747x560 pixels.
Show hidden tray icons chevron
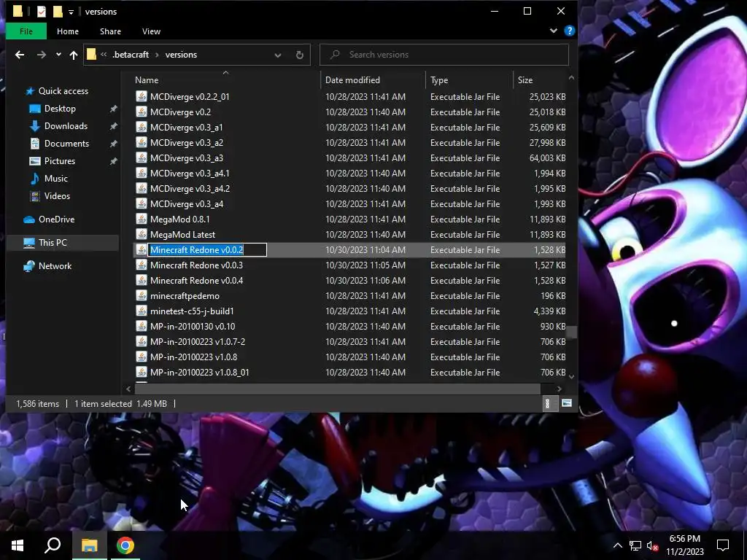[617, 545]
